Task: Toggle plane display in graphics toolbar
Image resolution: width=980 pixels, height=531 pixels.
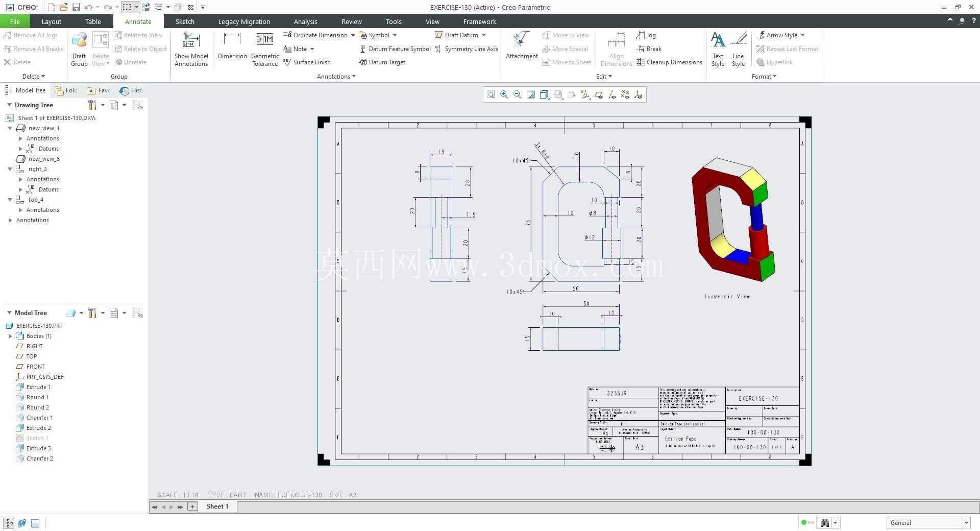Action: (x=599, y=94)
